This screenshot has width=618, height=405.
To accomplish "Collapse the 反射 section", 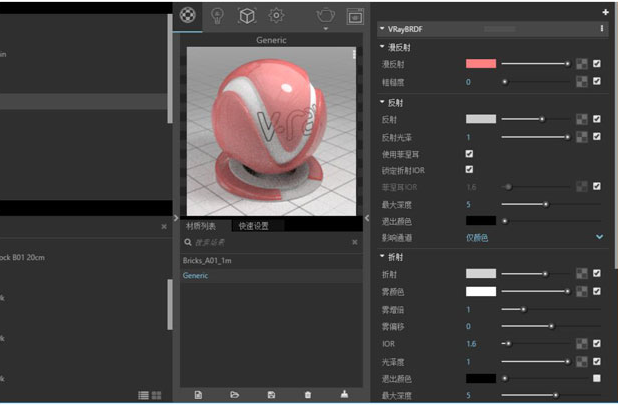I will [382, 102].
